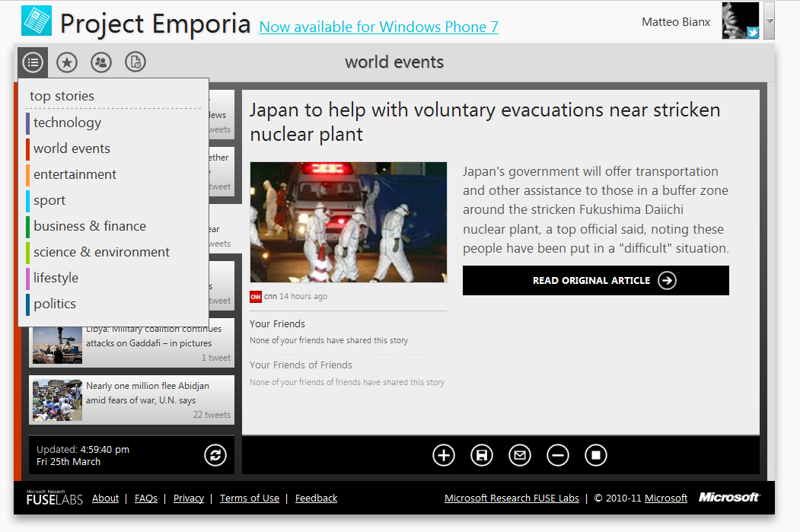Click 'cnn 14 hours ago' source text
800x532 pixels.
click(x=295, y=296)
